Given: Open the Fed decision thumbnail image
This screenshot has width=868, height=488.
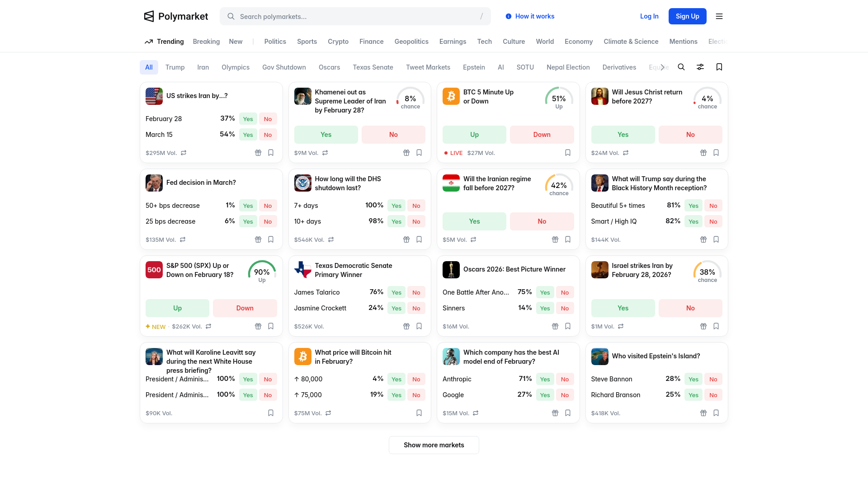Looking at the screenshot, I should pos(154,183).
